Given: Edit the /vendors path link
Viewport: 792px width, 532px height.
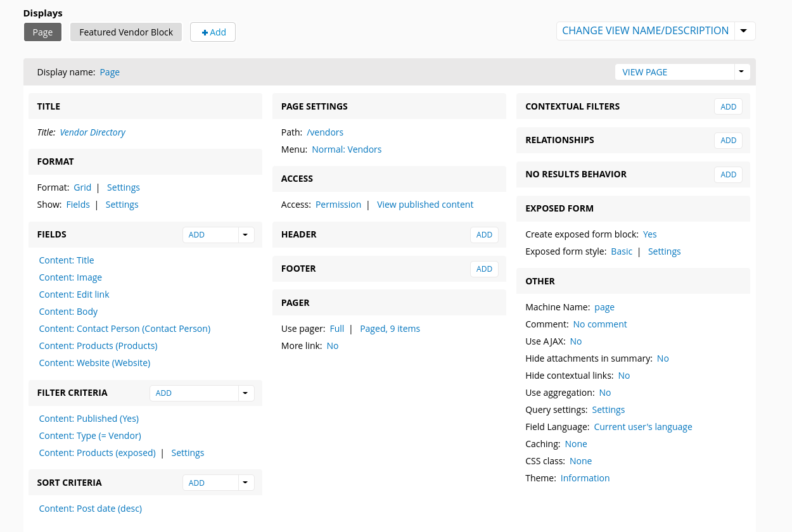Looking at the screenshot, I should (x=325, y=132).
